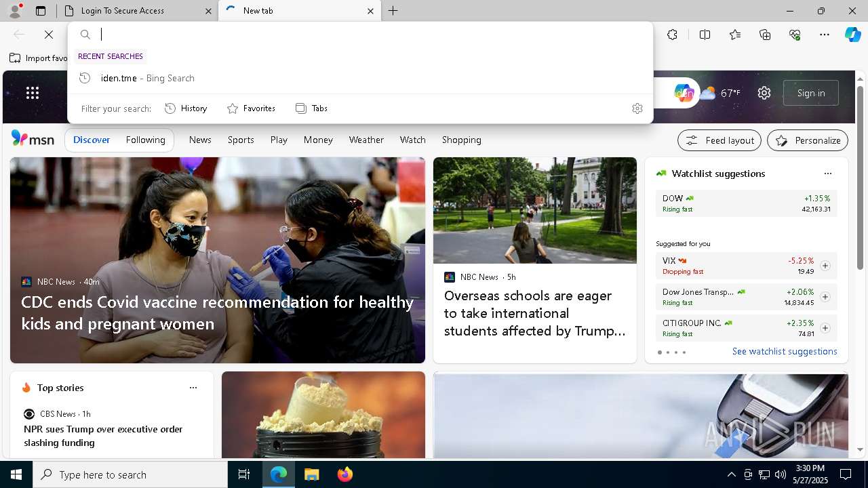Open Overseas schools article headline
Viewport: 868px width, 488px height.
535,313
